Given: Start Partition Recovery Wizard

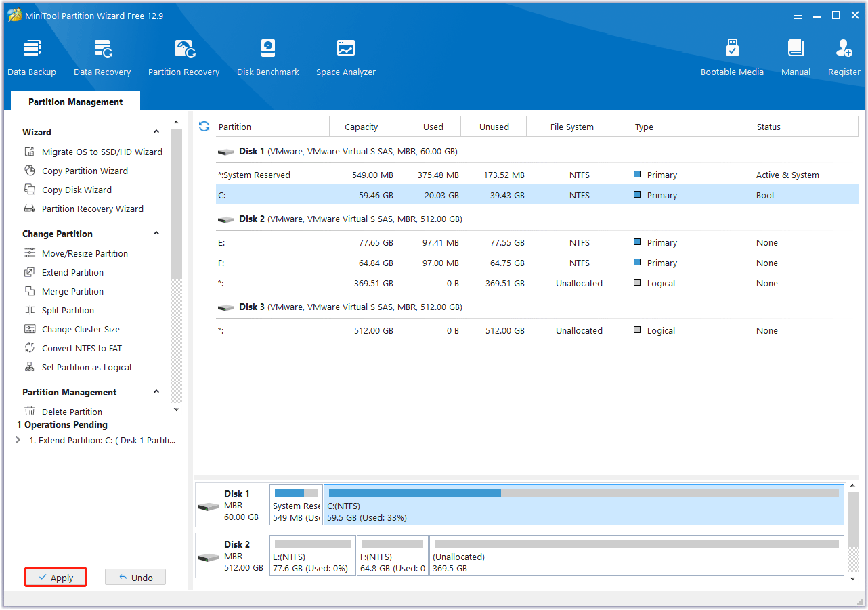Looking at the screenshot, I should click(84, 209).
